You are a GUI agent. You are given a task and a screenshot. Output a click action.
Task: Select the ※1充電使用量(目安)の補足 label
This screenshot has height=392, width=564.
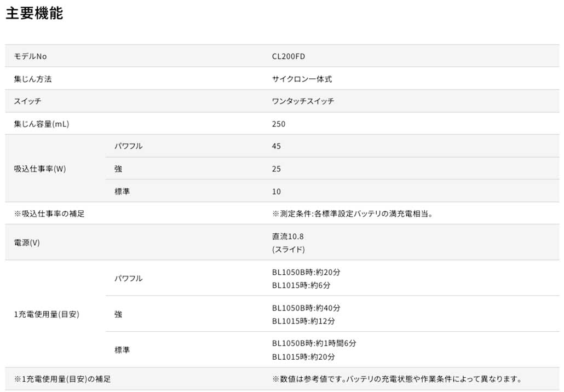pos(62,379)
